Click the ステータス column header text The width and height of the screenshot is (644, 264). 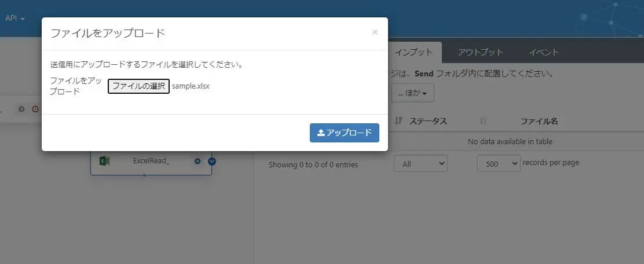[x=427, y=121]
